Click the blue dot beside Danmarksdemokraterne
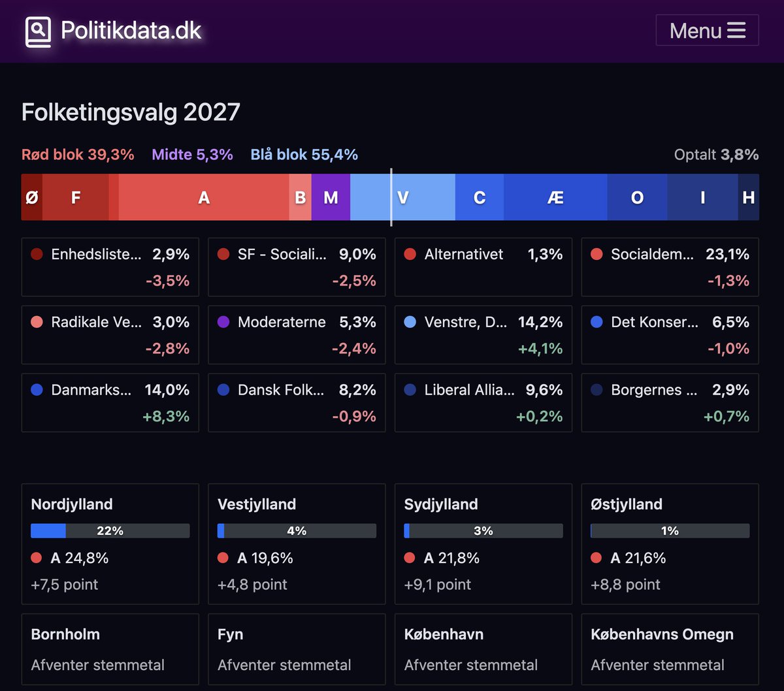 click(x=37, y=390)
